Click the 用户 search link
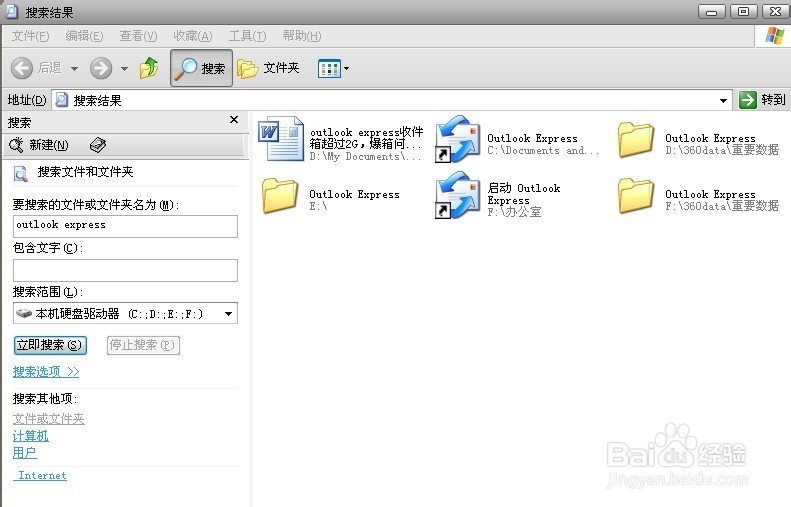This screenshot has height=507, width=791. [24, 453]
